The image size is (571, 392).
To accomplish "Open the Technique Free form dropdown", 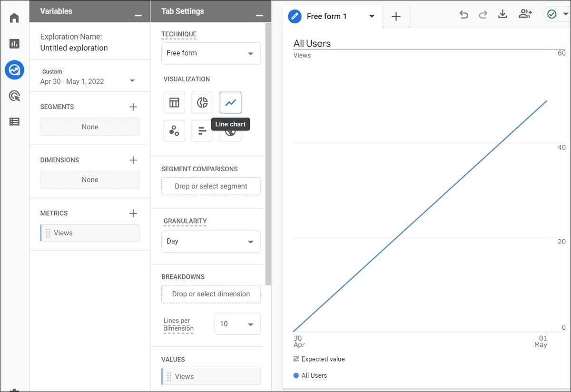I will tap(211, 53).
